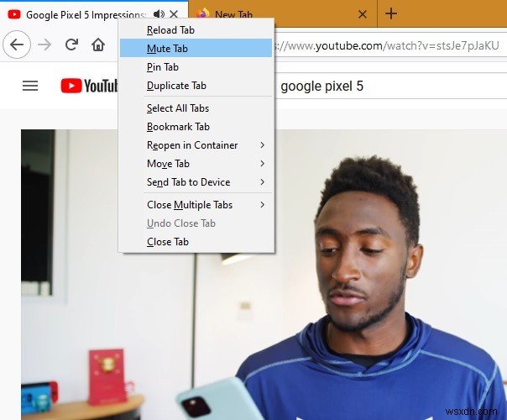Image resolution: width=507 pixels, height=420 pixels.
Task: Select Reload Tab in context menu
Action: pyautogui.click(x=196, y=30)
